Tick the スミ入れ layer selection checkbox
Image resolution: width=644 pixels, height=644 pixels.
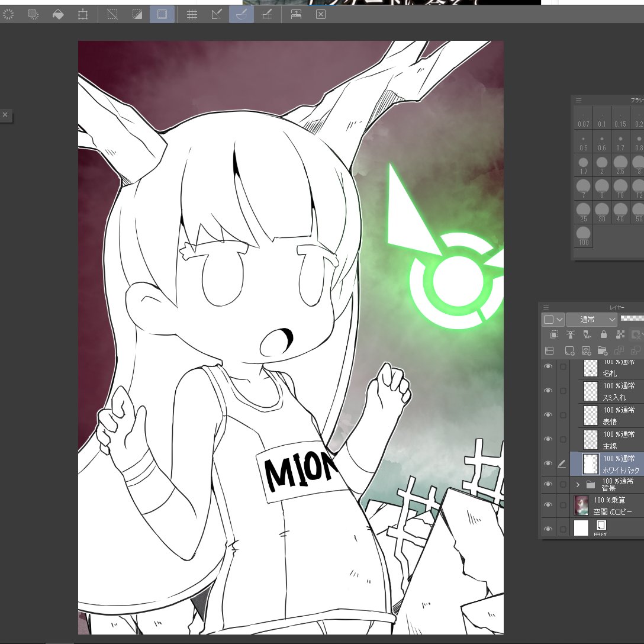563,391
